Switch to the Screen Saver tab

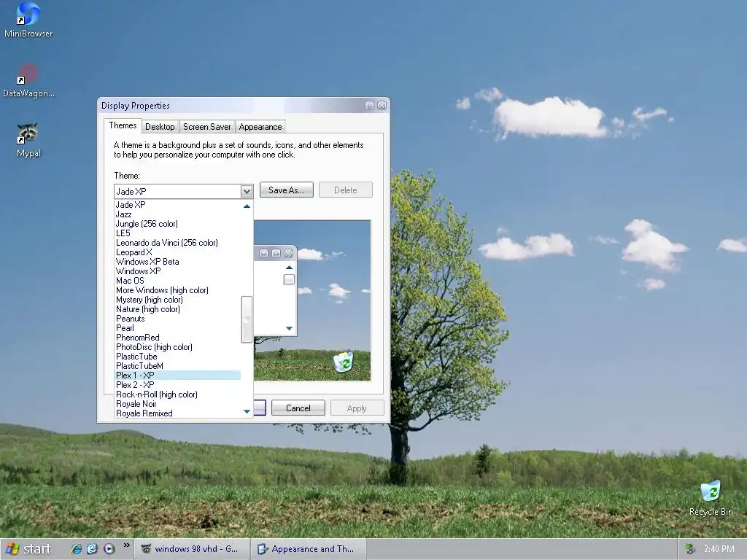point(206,127)
